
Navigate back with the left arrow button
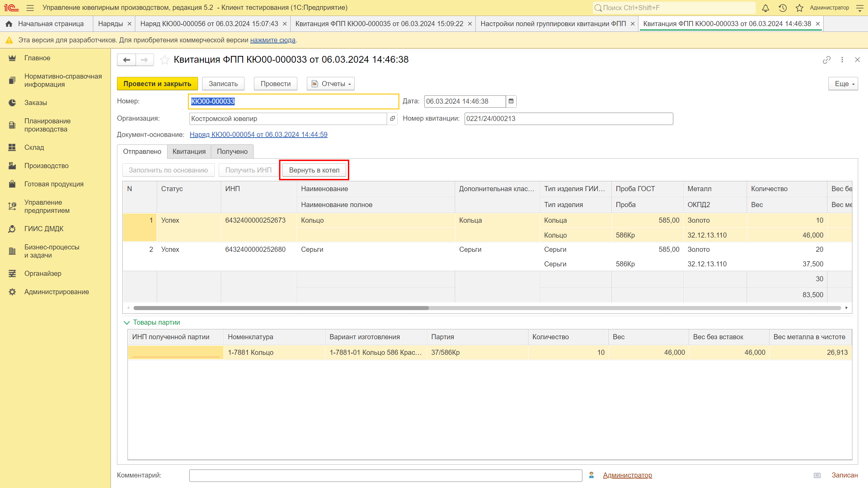tap(126, 60)
